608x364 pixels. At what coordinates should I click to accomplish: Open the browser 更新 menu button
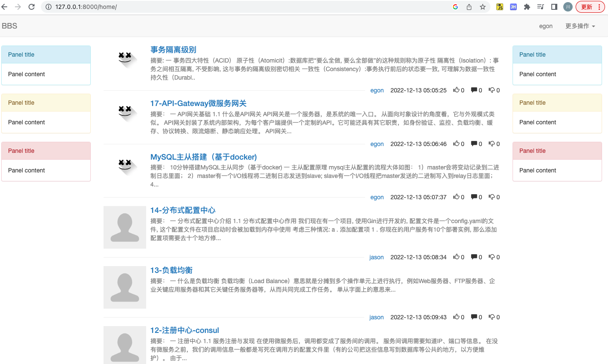coord(590,7)
